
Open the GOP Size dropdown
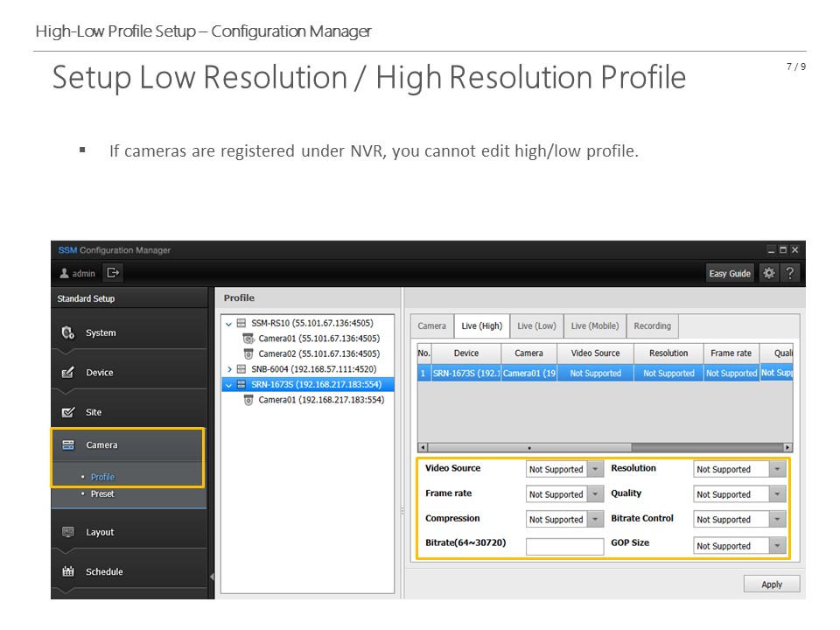point(777,545)
